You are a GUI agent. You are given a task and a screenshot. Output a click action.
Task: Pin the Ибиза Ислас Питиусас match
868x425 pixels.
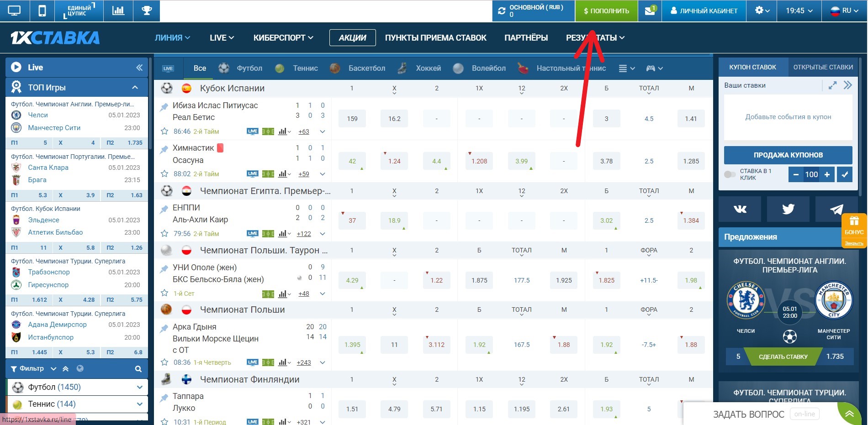[164, 107]
